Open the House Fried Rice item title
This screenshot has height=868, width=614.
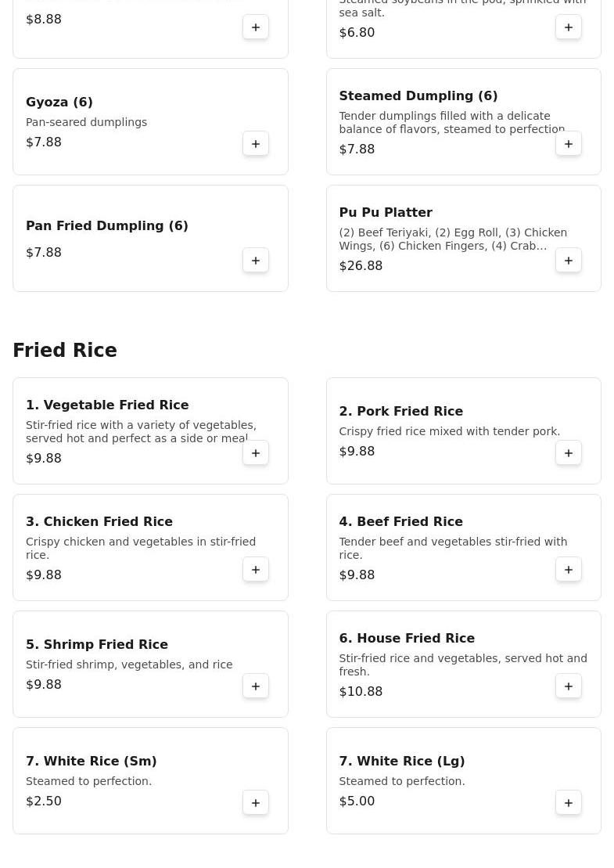(x=407, y=639)
